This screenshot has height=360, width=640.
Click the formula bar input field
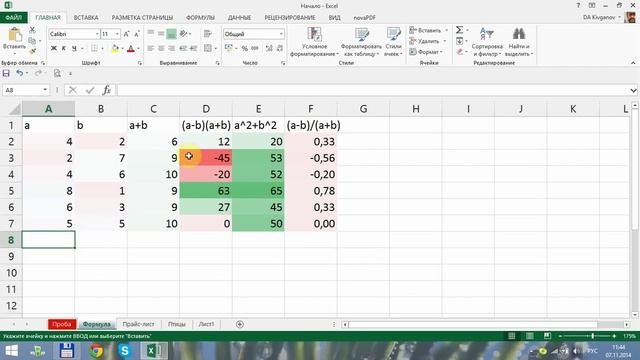pos(373,90)
